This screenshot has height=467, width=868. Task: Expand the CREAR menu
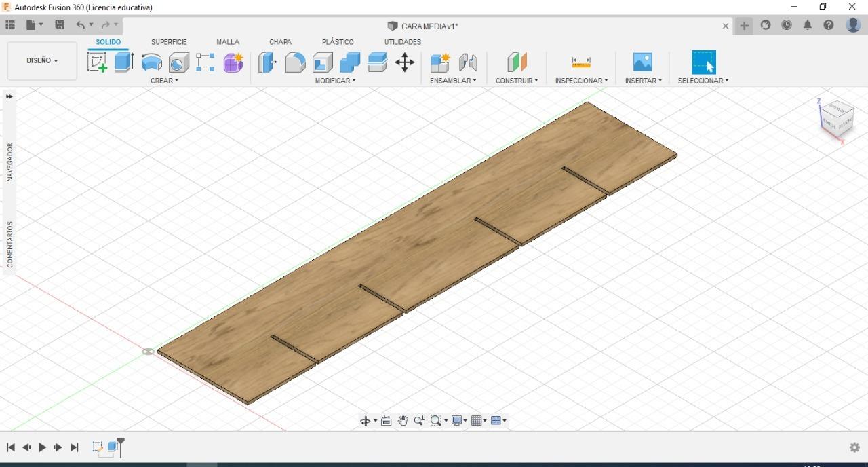(165, 81)
